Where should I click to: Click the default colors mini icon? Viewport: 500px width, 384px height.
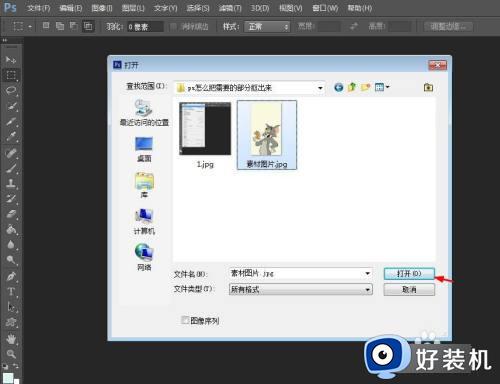pos(5,366)
